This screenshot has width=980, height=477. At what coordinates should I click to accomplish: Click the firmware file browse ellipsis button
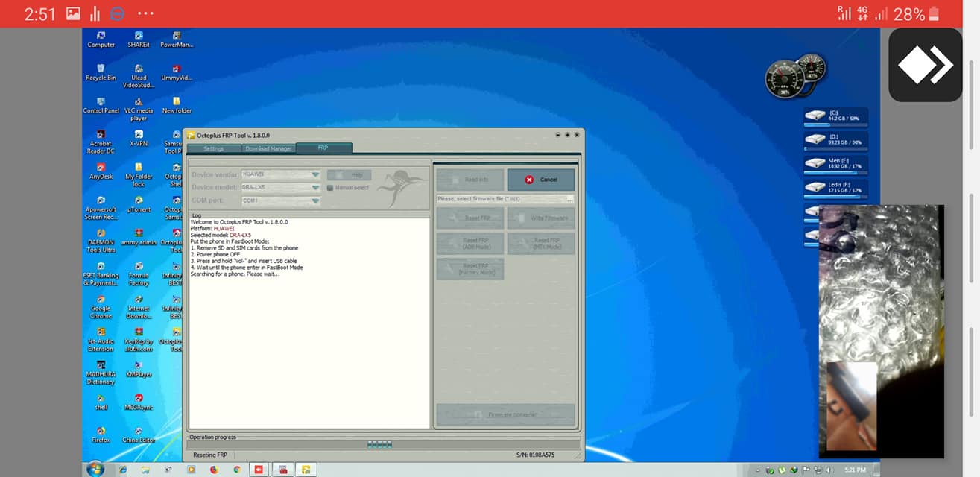[x=570, y=199]
